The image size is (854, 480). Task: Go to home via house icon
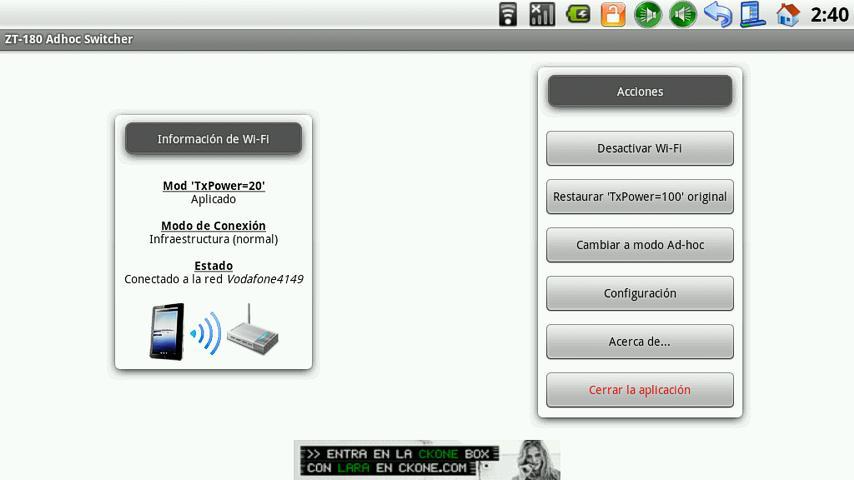[x=788, y=14]
